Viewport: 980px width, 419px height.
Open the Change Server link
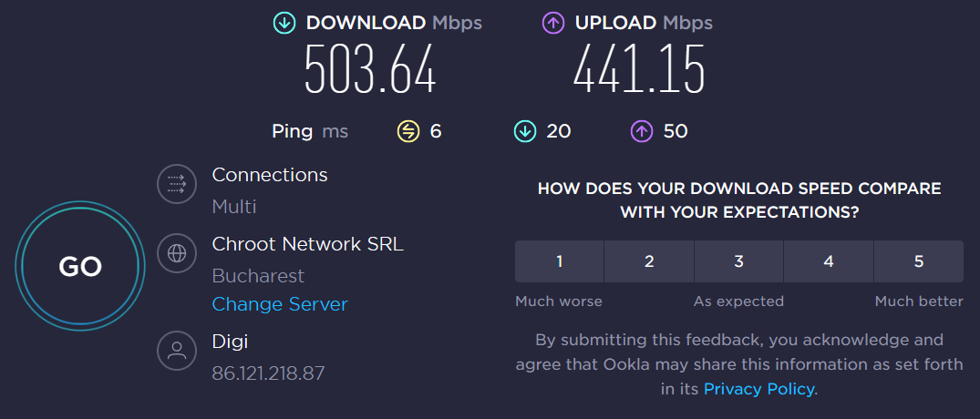click(x=280, y=304)
